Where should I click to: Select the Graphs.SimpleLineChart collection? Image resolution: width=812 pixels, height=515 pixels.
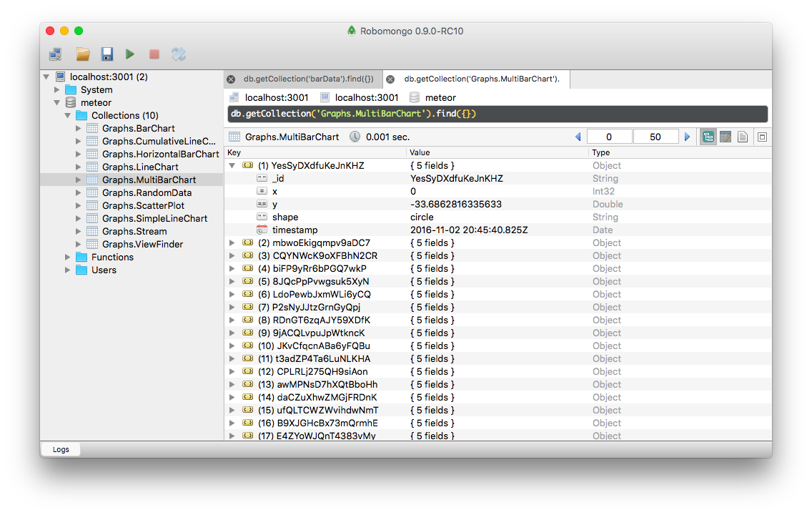[x=154, y=219]
